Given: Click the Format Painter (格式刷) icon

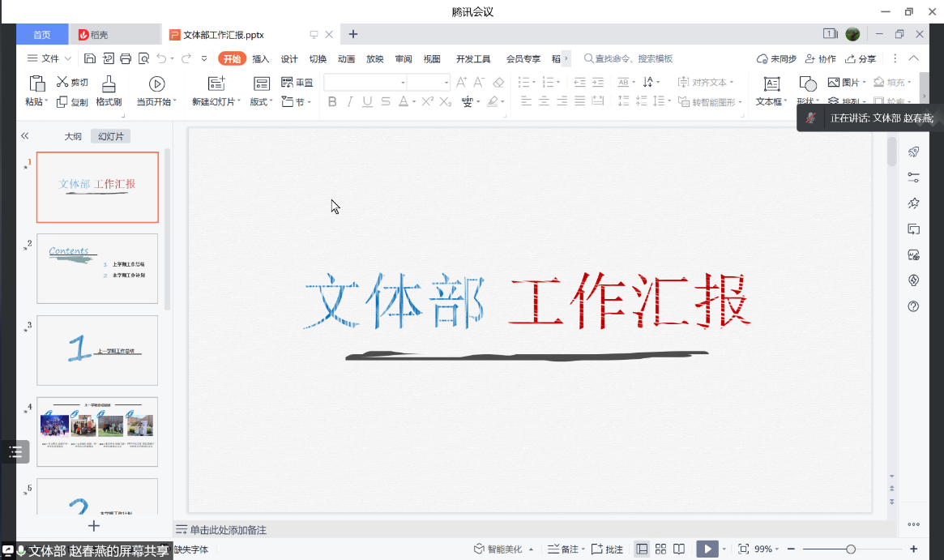Looking at the screenshot, I should click(108, 83).
